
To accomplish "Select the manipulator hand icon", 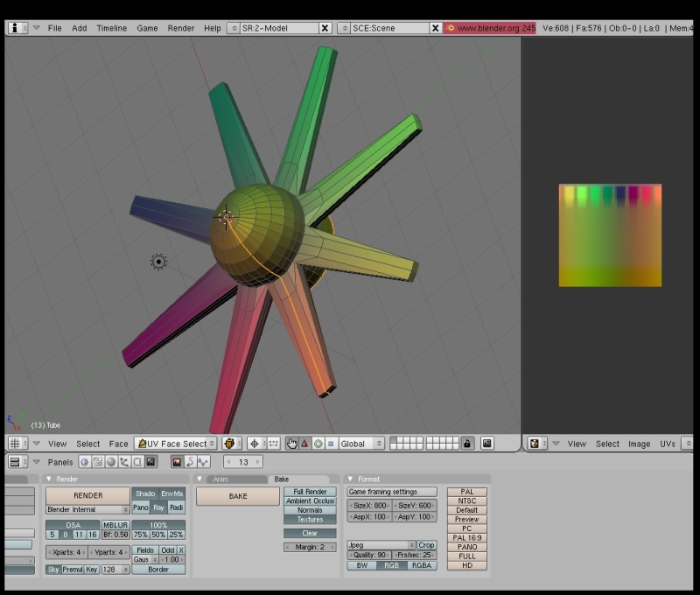I will [x=291, y=444].
